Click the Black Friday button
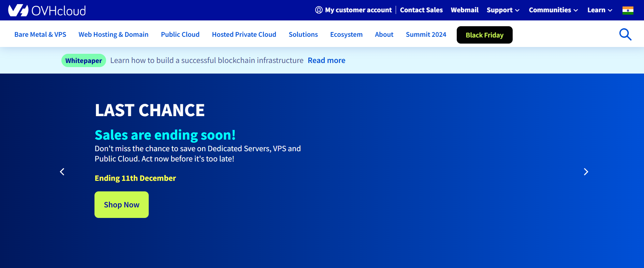The image size is (644, 268). point(484,35)
